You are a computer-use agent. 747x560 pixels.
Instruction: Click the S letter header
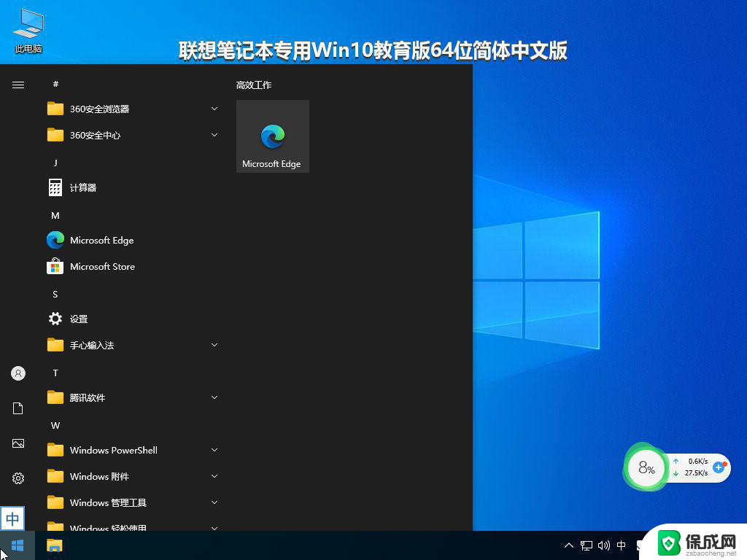pyautogui.click(x=55, y=295)
